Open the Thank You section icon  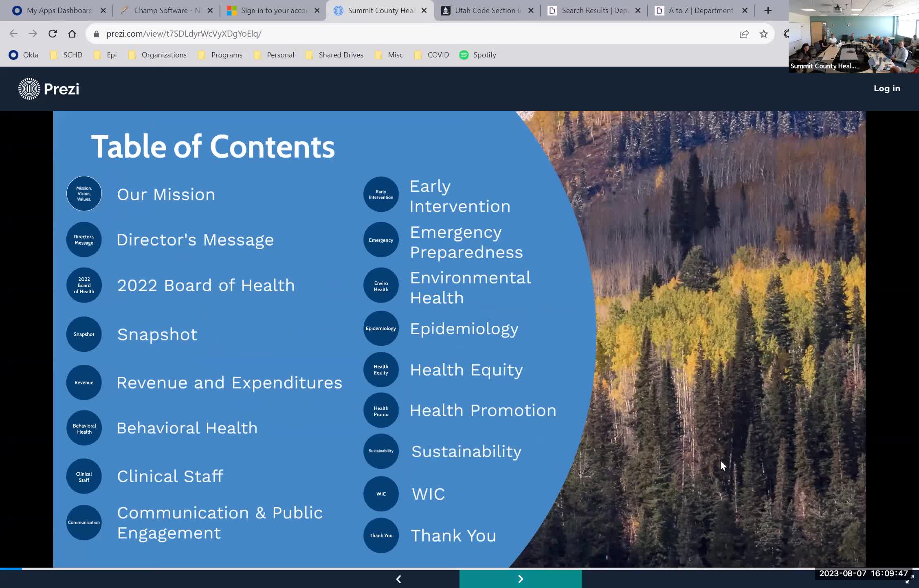tap(380, 535)
